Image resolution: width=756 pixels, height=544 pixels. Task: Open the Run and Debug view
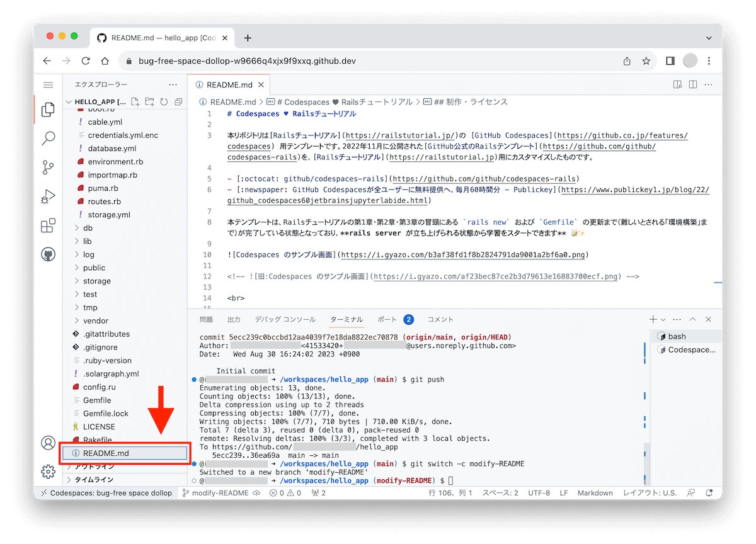48,196
